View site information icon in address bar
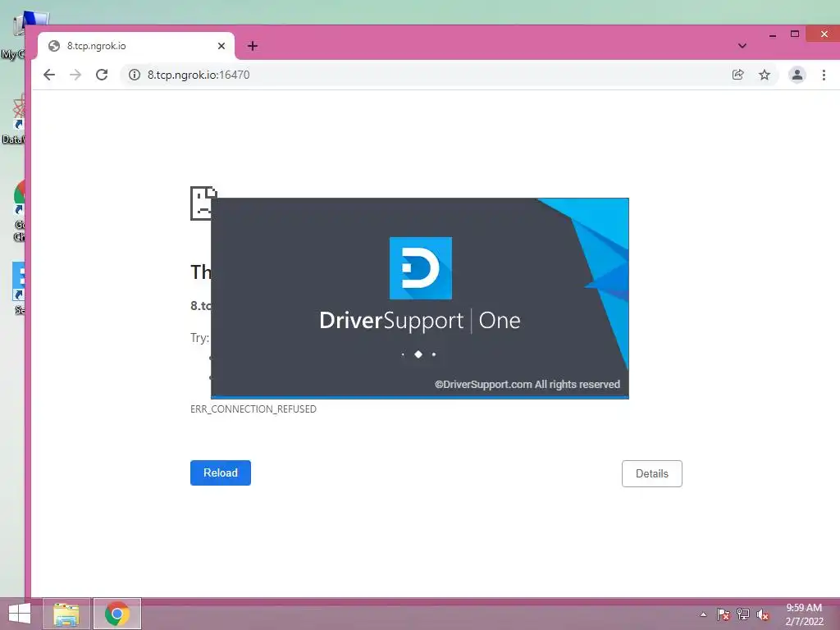840x630 pixels. point(135,75)
